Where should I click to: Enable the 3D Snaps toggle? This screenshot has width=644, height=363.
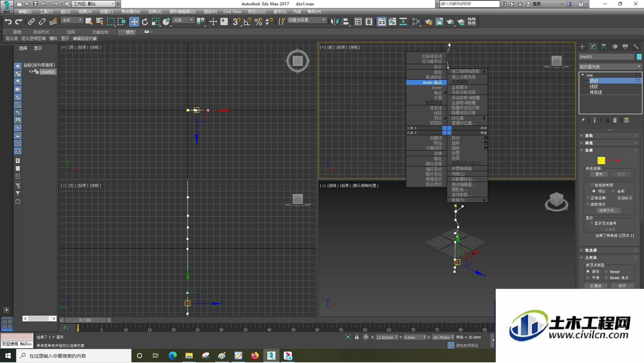tap(236, 22)
